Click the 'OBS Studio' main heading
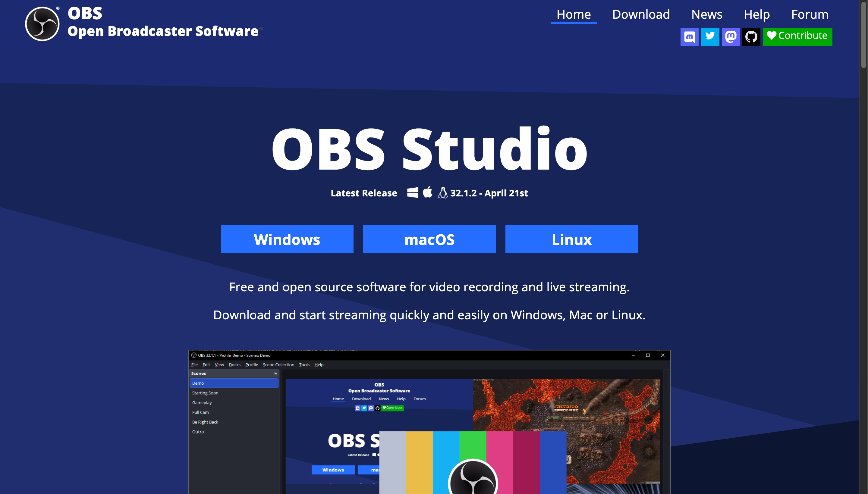The width and height of the screenshot is (868, 494). click(429, 149)
